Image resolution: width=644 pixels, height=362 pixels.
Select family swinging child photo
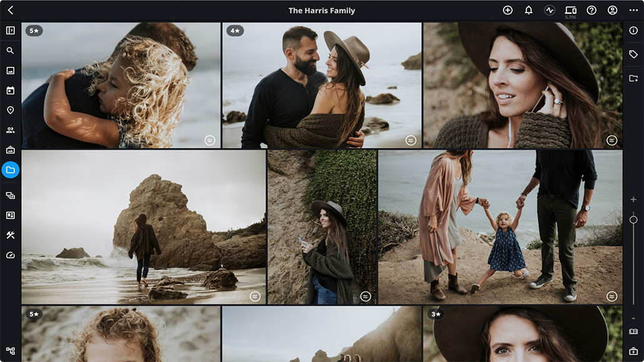[500, 227]
